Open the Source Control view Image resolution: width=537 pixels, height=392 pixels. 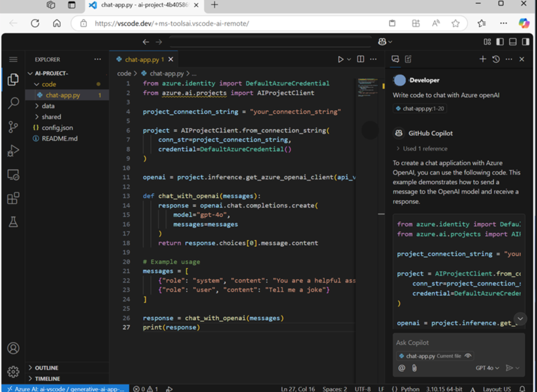pos(13,127)
